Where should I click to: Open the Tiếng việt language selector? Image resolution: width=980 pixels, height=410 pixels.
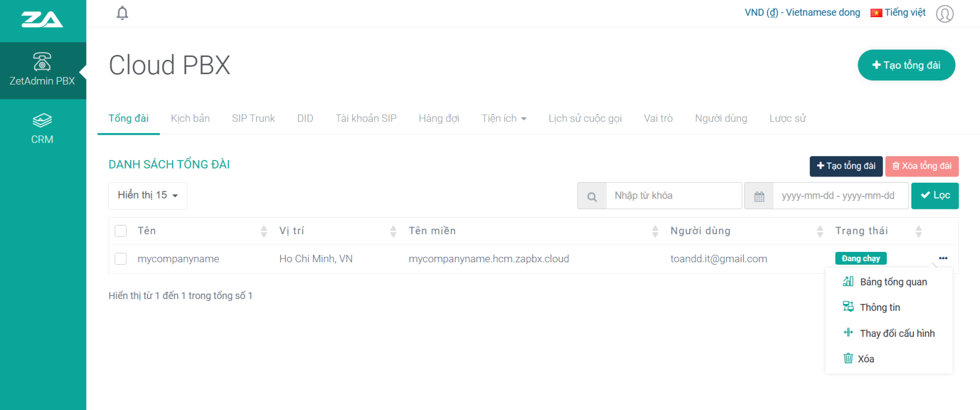898,13
